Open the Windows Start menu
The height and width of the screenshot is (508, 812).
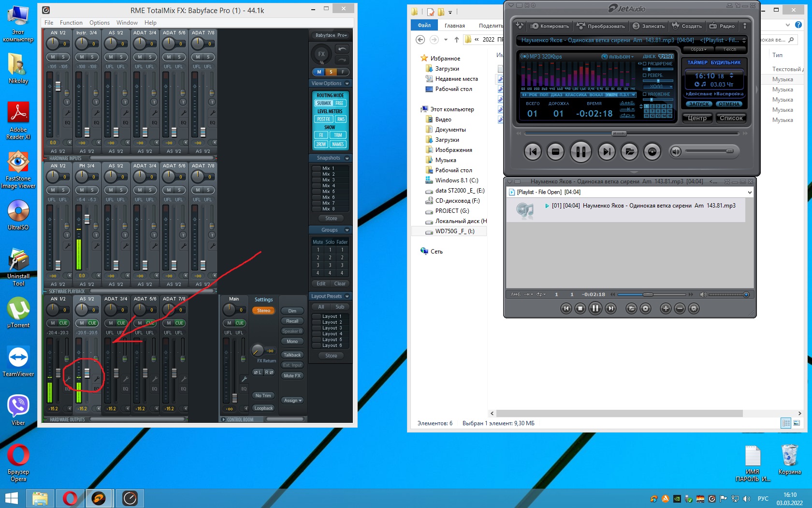pyautogui.click(x=11, y=498)
